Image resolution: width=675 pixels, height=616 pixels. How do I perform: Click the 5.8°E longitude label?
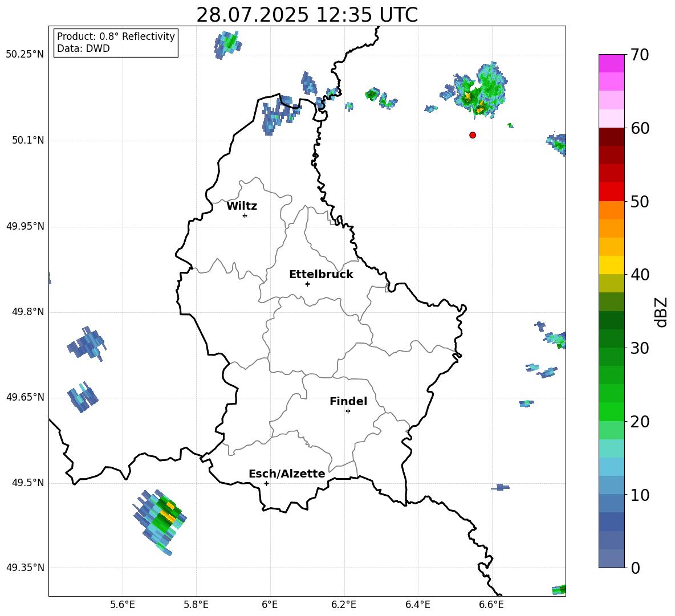(196, 605)
